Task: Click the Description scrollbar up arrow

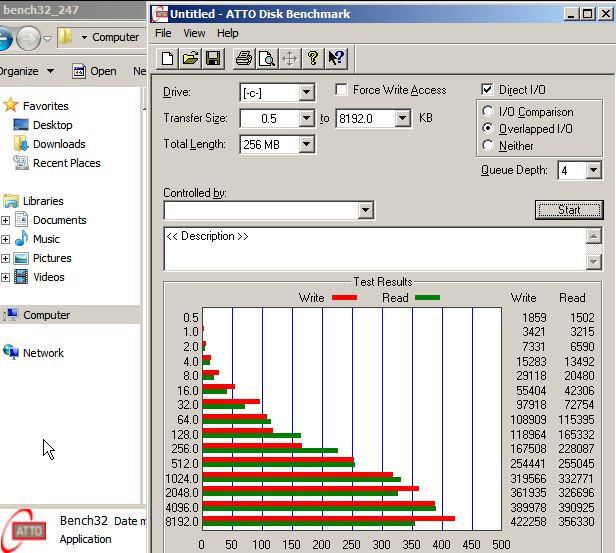Action: click(594, 236)
